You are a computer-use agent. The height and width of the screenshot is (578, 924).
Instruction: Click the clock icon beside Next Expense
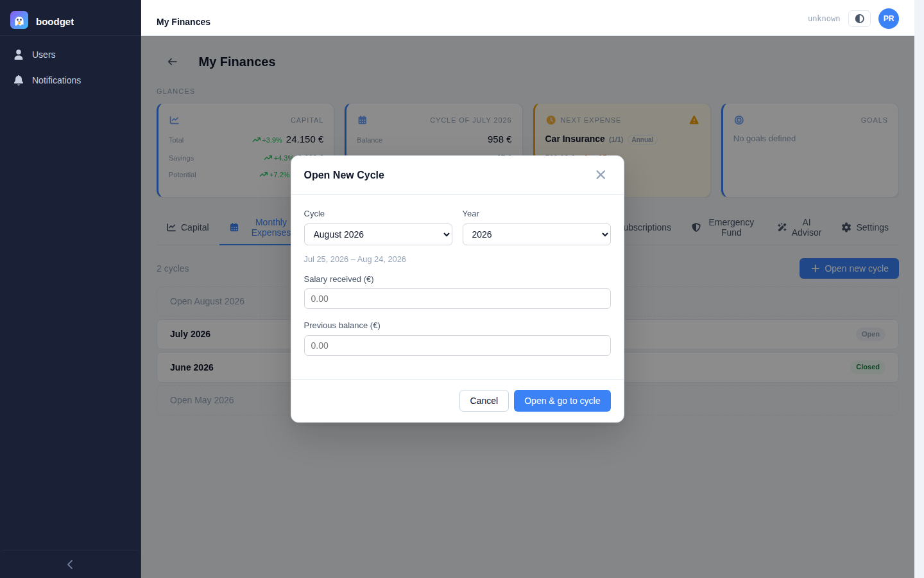tap(551, 120)
